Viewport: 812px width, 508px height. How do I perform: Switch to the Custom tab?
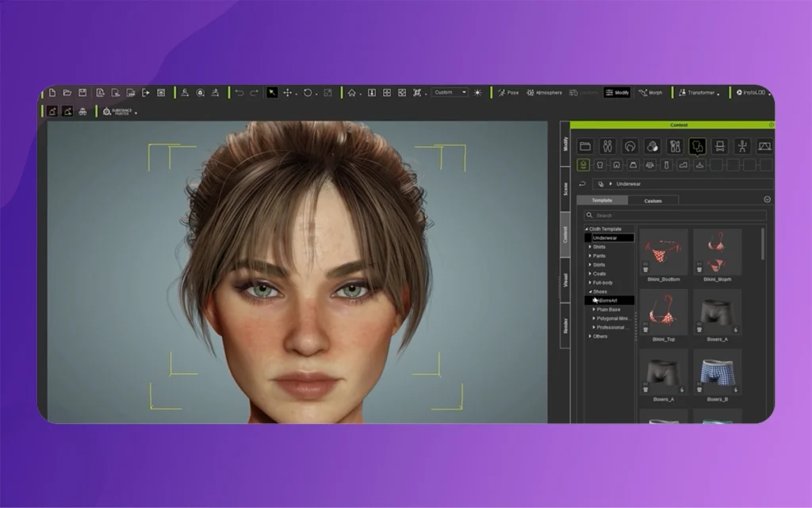click(x=653, y=201)
